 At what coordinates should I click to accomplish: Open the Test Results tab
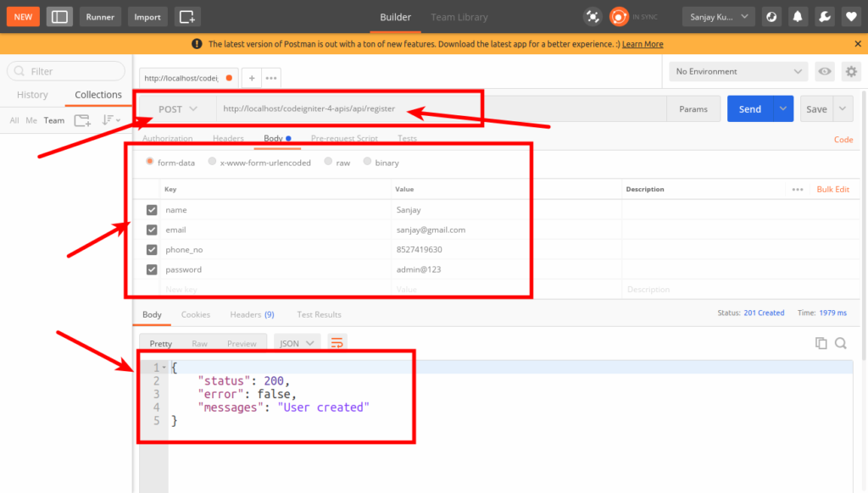click(x=319, y=314)
